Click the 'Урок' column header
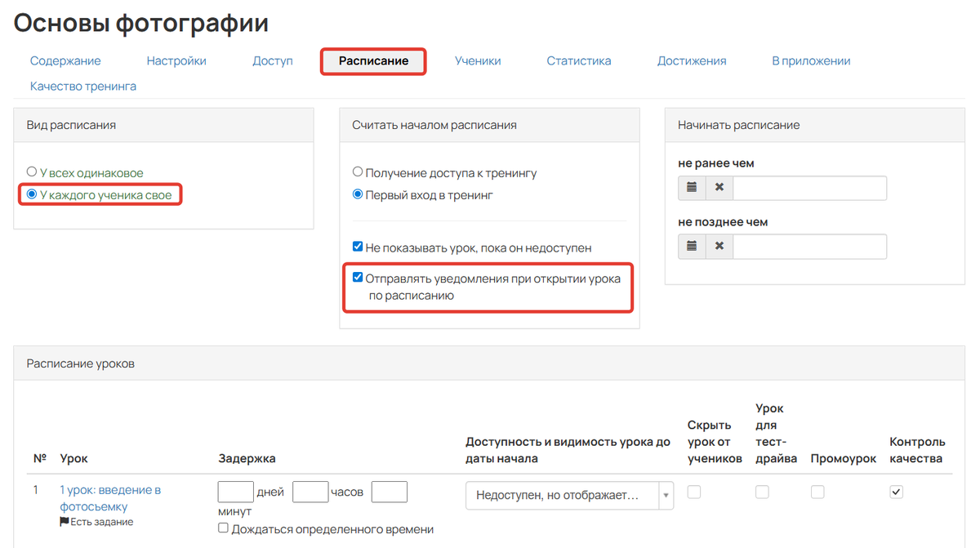The height and width of the screenshot is (548, 980). tap(74, 459)
